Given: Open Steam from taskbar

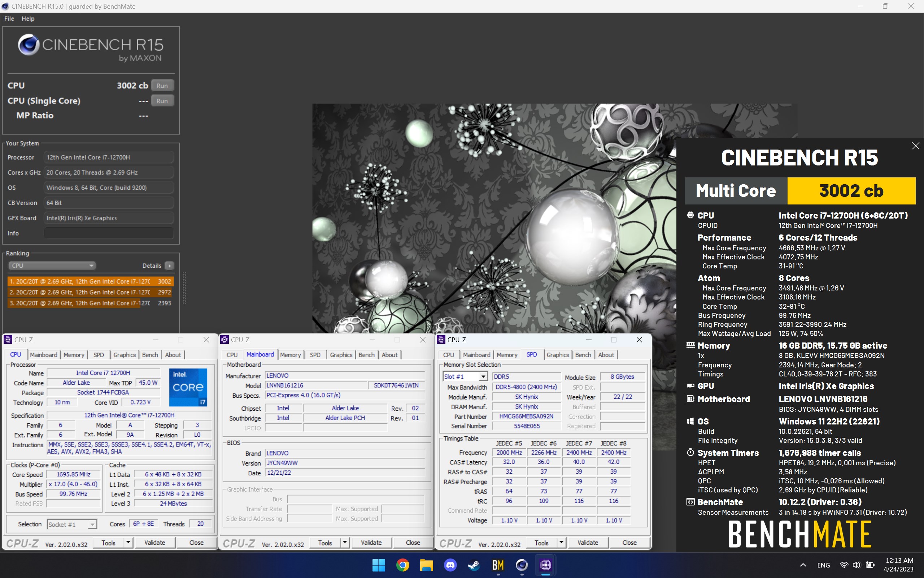Looking at the screenshot, I should click(474, 565).
